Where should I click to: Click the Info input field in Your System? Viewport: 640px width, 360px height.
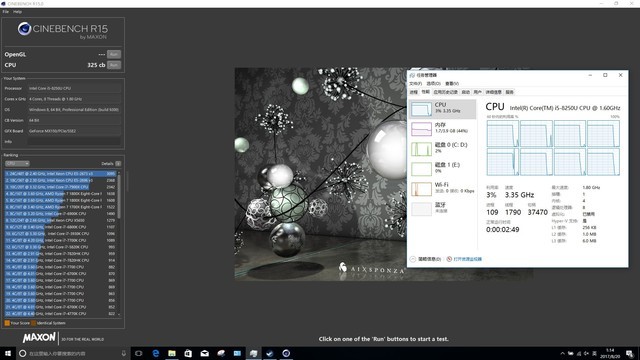pyautogui.click(x=74, y=142)
